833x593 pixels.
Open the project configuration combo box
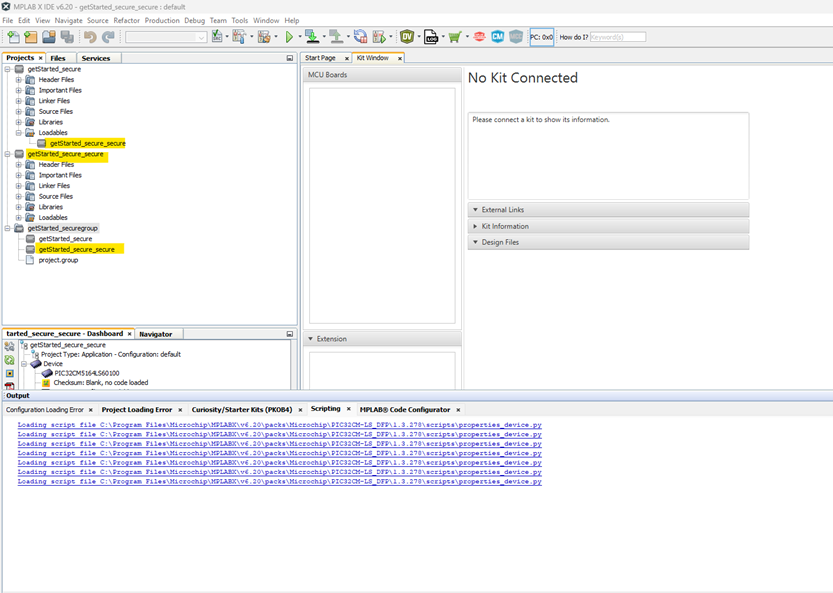click(x=166, y=37)
